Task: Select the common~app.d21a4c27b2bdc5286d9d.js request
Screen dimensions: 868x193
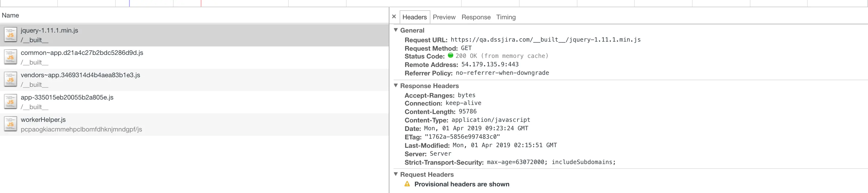Action: click(x=82, y=53)
